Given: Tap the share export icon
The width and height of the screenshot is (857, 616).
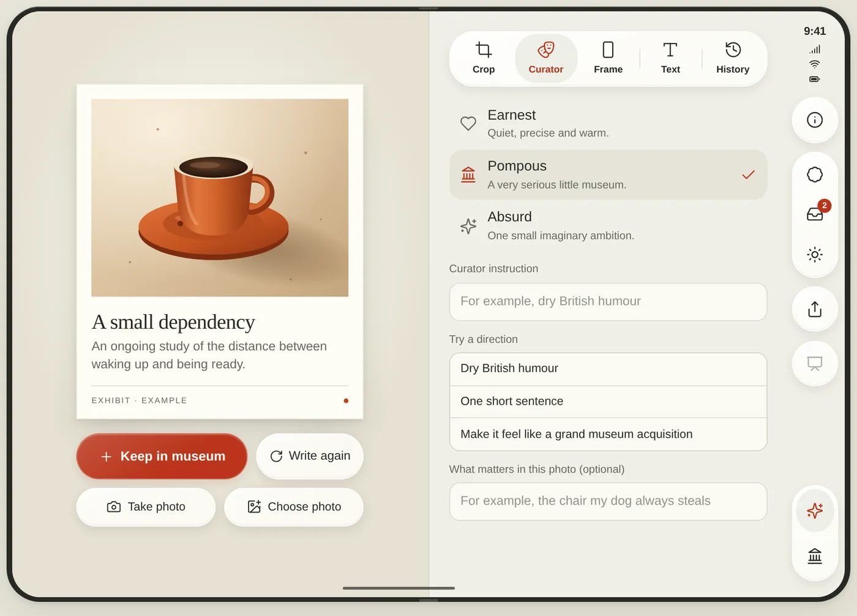Looking at the screenshot, I should pyautogui.click(x=815, y=309).
